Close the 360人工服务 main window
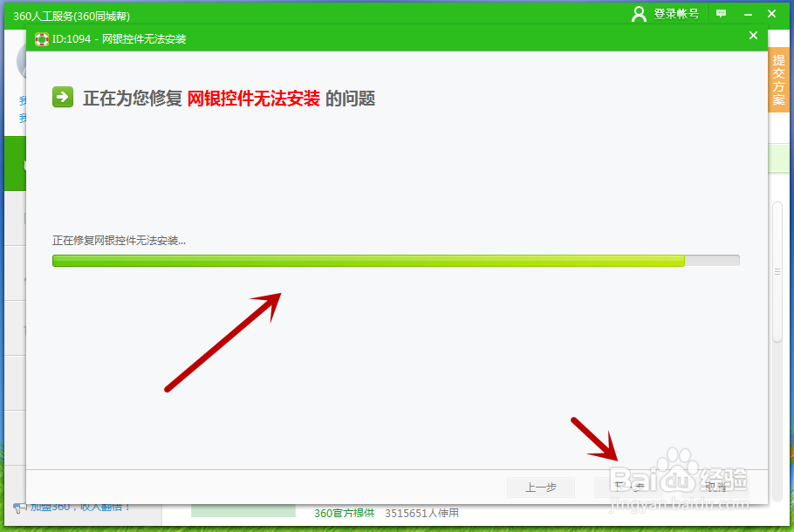The height and width of the screenshot is (532, 794). (771, 14)
